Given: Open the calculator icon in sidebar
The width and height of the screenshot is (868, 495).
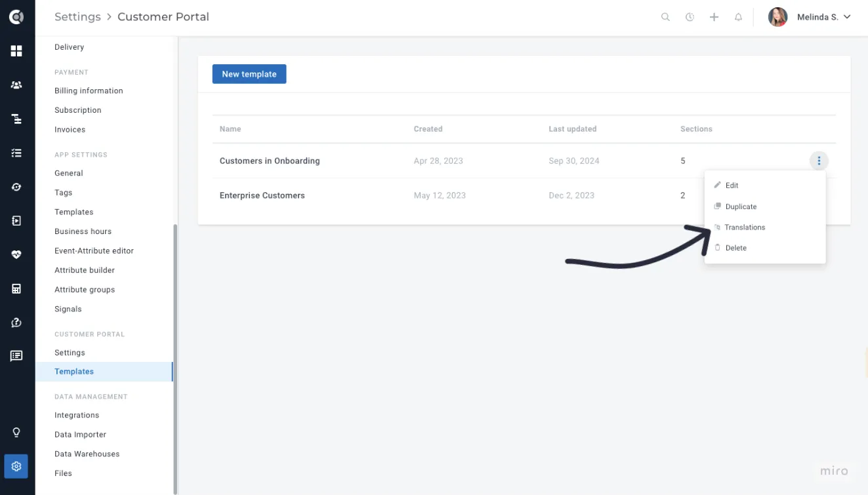Looking at the screenshot, I should pyautogui.click(x=16, y=288).
